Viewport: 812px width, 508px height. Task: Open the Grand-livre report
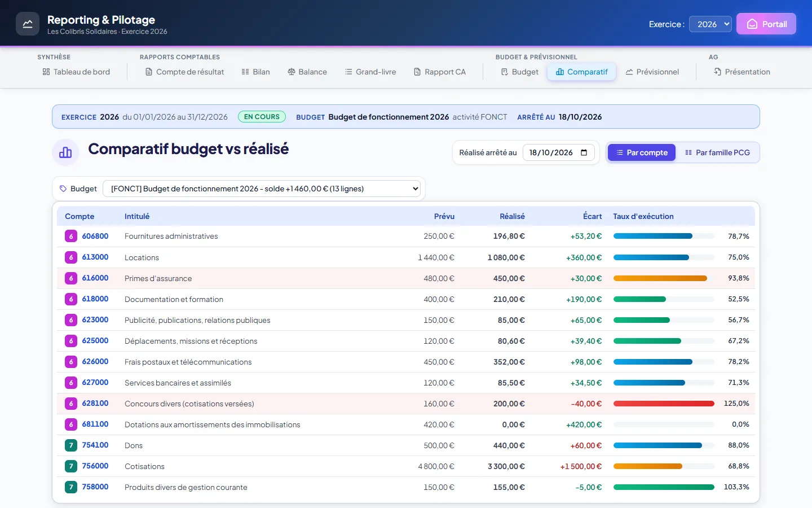(x=370, y=72)
